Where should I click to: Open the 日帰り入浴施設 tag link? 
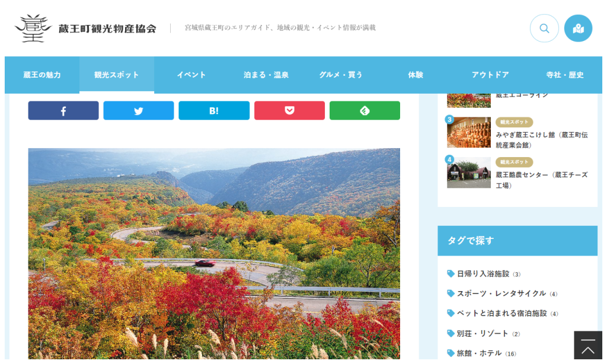click(483, 274)
